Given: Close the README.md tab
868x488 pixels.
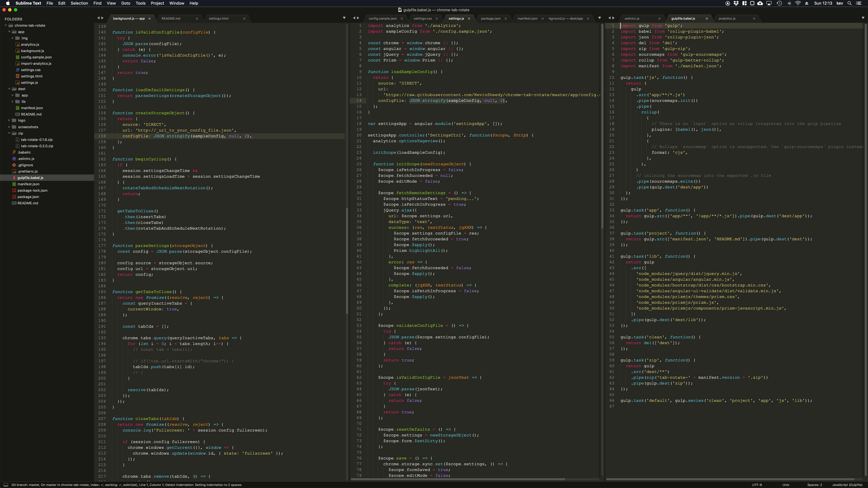Looking at the screenshot, I should point(197,19).
